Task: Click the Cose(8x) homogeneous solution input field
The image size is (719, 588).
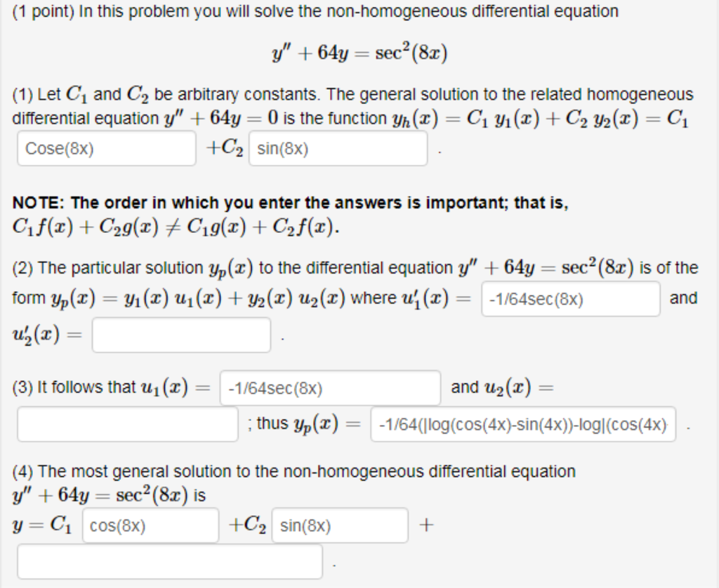Action: (105, 147)
